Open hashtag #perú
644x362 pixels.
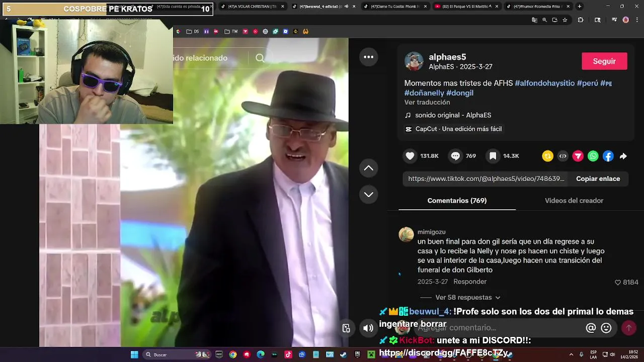tap(587, 83)
